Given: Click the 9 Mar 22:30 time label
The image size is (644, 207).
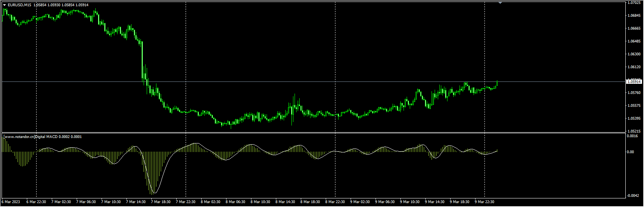Looking at the screenshot, I should 484,202.
